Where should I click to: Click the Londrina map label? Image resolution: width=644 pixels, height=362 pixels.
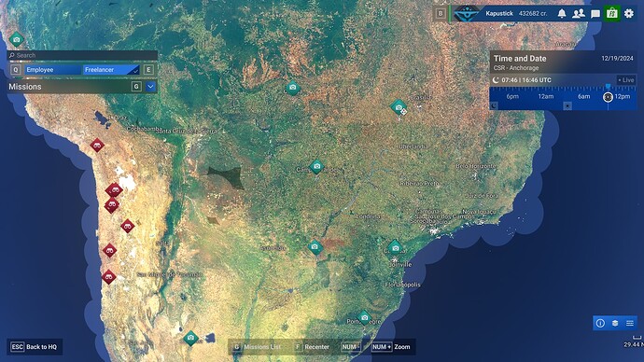[x=368, y=216]
